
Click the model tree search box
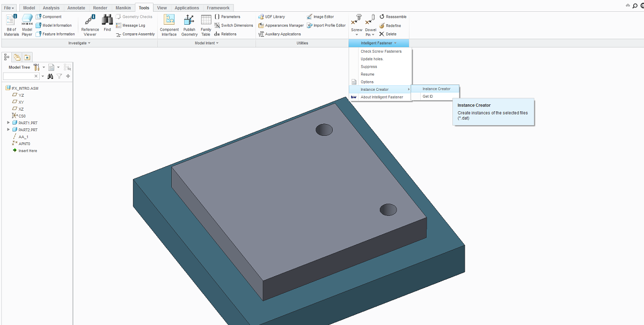click(x=19, y=76)
